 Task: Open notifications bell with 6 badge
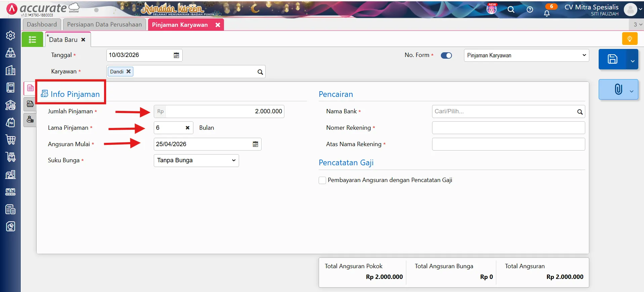(x=547, y=13)
